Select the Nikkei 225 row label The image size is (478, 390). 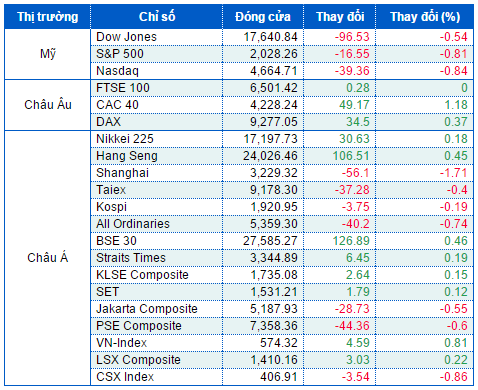pos(125,139)
